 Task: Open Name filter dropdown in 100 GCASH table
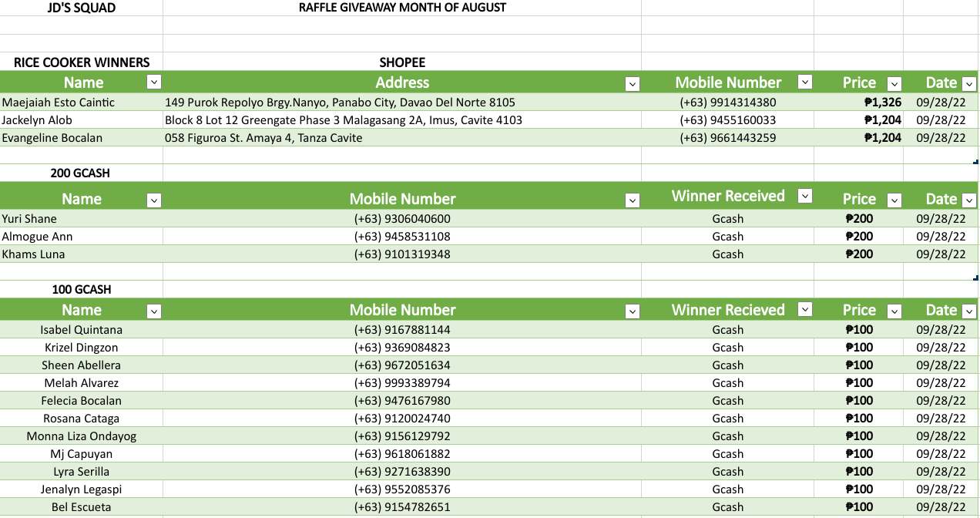tap(154, 311)
